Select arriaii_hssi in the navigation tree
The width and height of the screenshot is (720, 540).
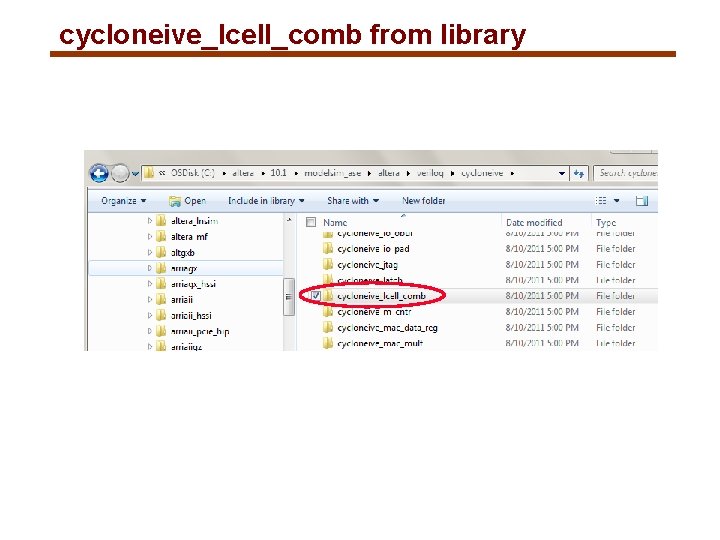tap(191, 315)
